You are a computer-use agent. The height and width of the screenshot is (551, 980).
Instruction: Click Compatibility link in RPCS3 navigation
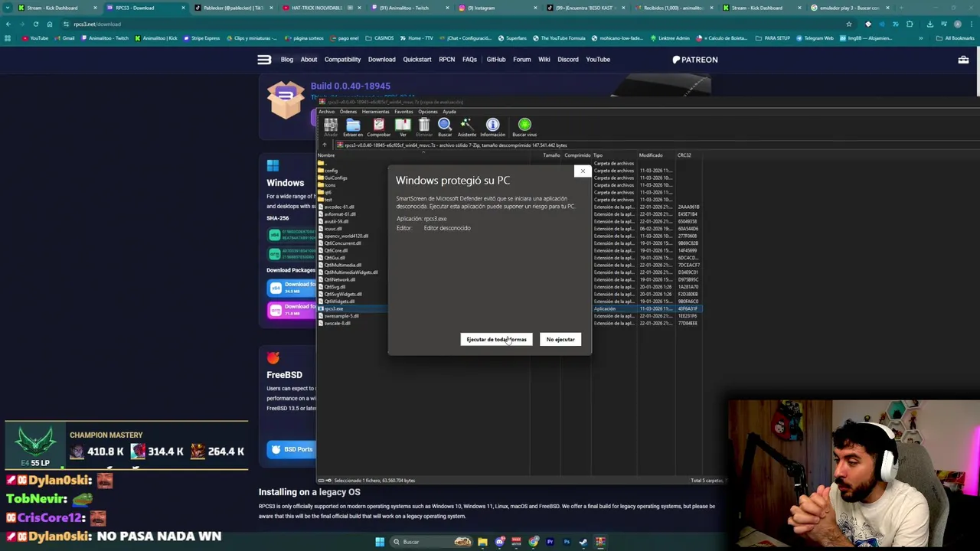(342, 60)
